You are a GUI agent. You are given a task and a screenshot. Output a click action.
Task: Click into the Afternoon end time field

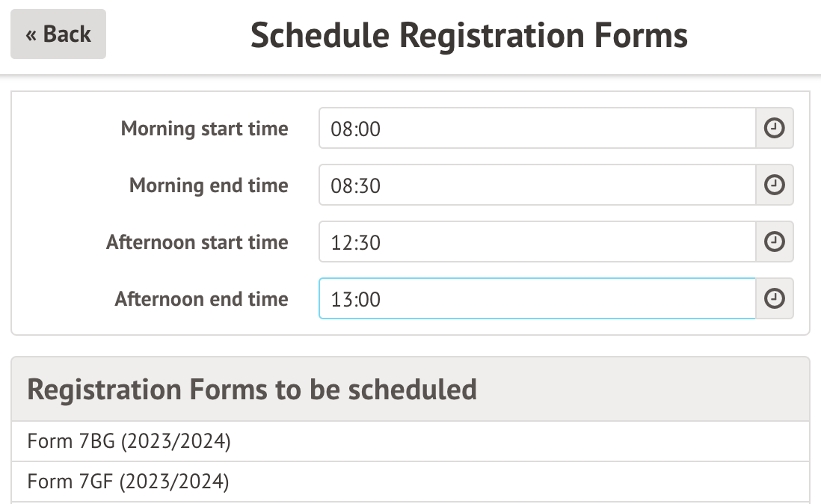(537, 299)
